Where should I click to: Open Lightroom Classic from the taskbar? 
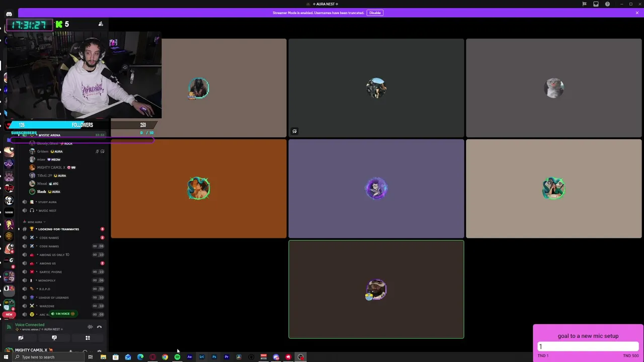point(202,357)
